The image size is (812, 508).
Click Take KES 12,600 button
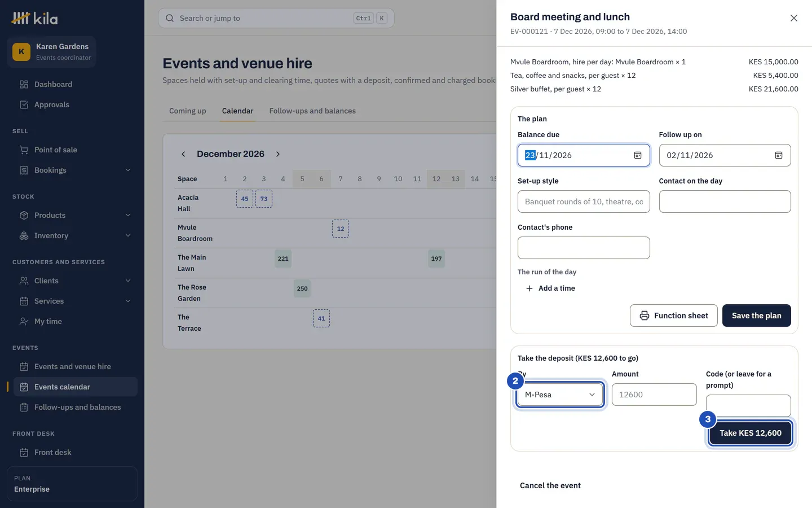(750, 433)
